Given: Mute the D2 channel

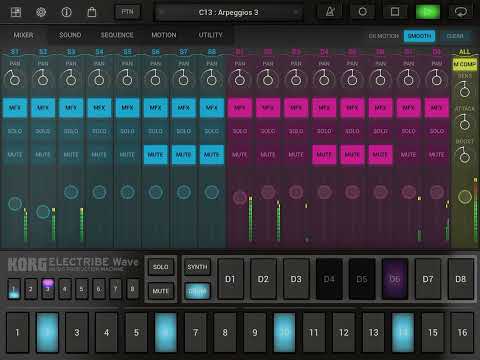Looking at the screenshot, I should coord(268,155).
